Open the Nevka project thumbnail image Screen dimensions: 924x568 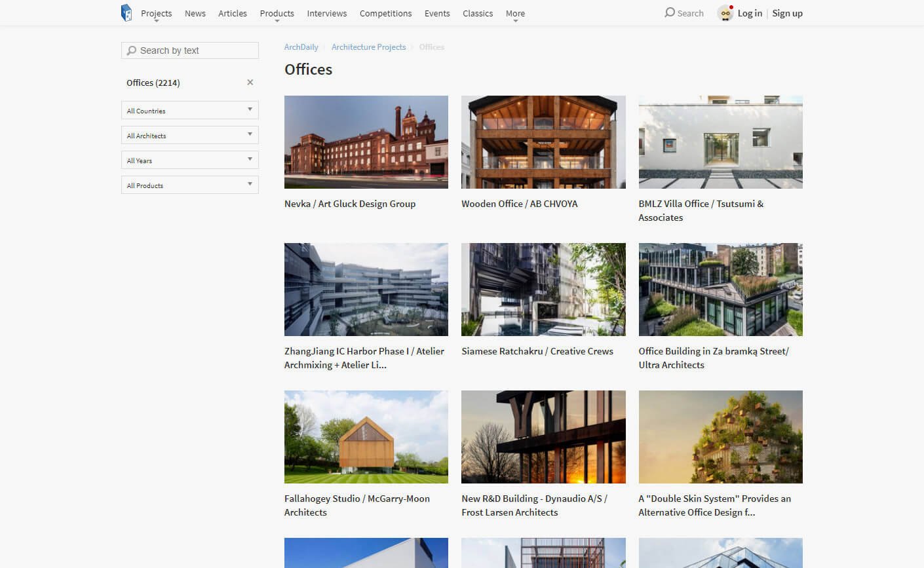pyautogui.click(x=366, y=142)
